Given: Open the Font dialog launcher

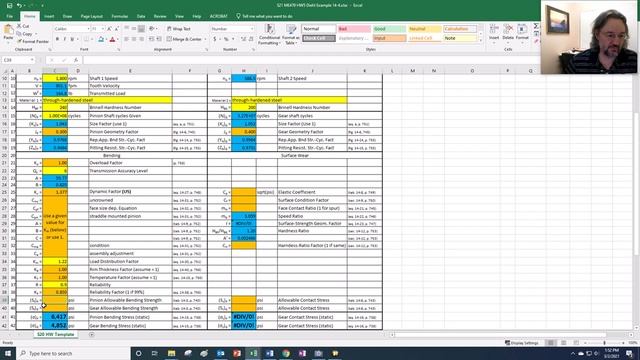Looking at the screenshot, I should tap(119, 49).
